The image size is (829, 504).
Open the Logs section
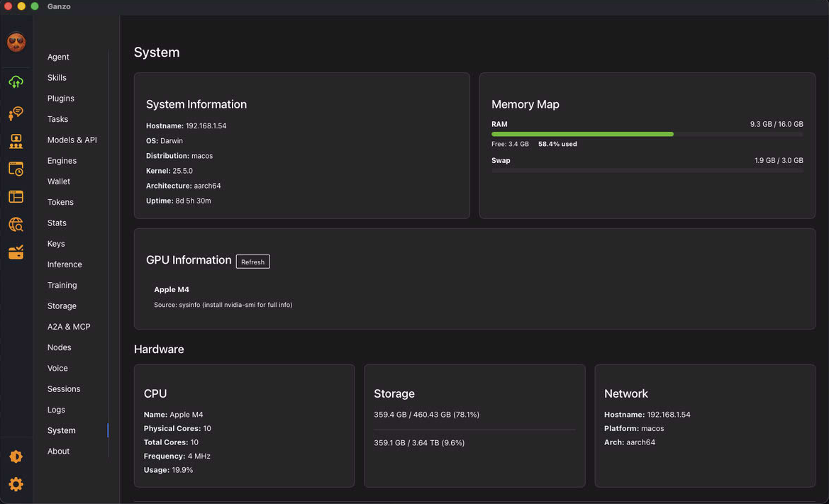point(56,410)
